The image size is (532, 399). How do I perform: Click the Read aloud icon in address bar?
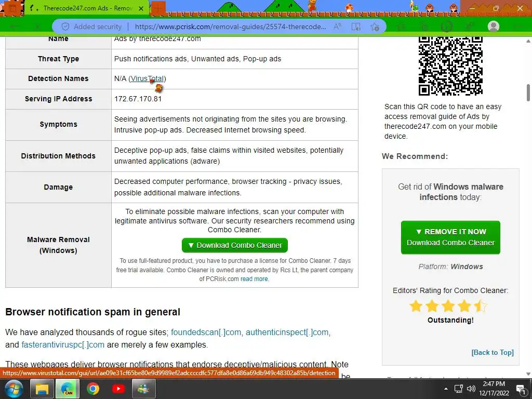click(338, 26)
